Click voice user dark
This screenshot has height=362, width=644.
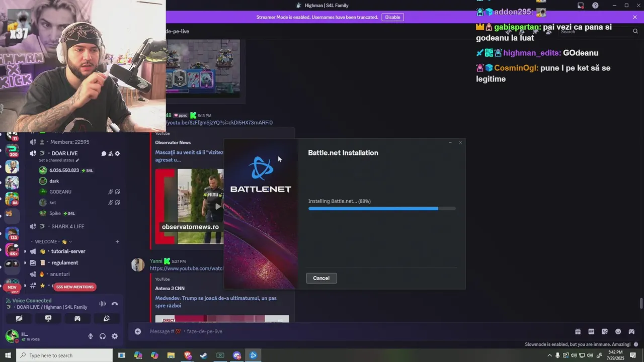pos(54,181)
